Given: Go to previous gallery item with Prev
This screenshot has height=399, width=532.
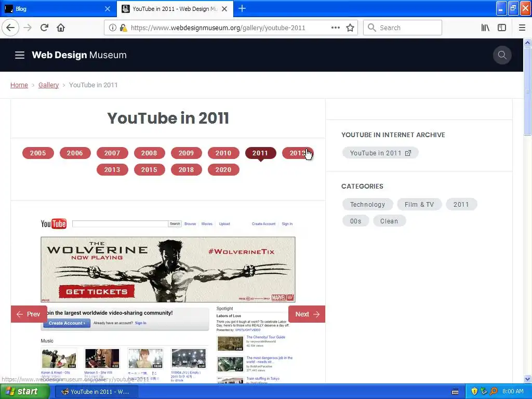Looking at the screenshot, I should coord(29,314).
